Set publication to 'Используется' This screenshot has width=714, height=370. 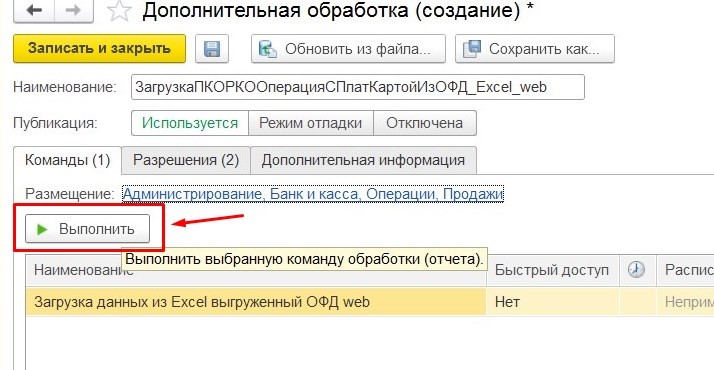(190, 123)
